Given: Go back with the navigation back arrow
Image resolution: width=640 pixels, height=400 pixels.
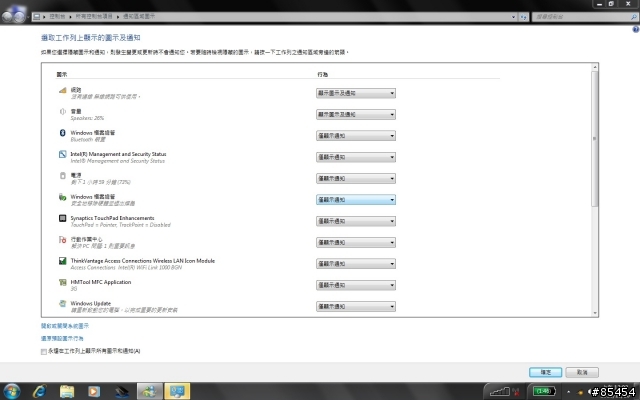Looking at the screenshot, I should [x=7, y=16].
